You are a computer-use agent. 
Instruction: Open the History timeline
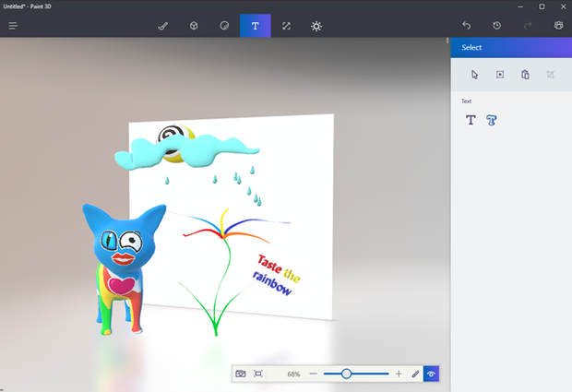[497, 26]
